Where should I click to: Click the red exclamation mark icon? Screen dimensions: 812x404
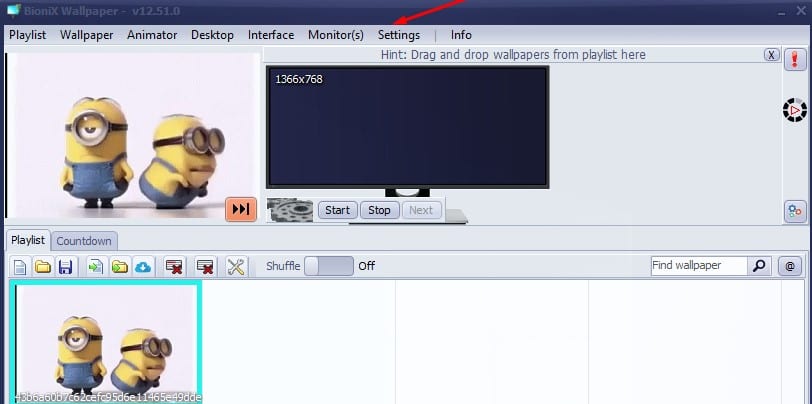795,60
